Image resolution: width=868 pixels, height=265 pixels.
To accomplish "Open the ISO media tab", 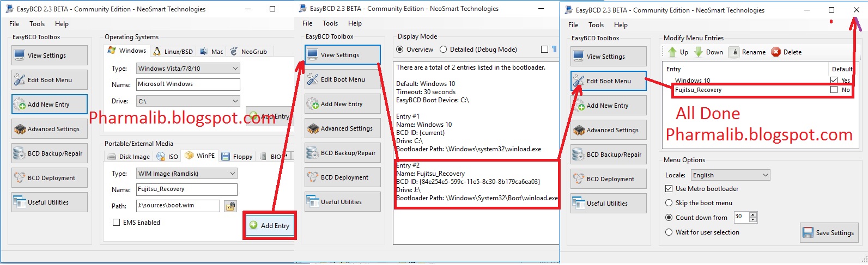I will point(167,156).
